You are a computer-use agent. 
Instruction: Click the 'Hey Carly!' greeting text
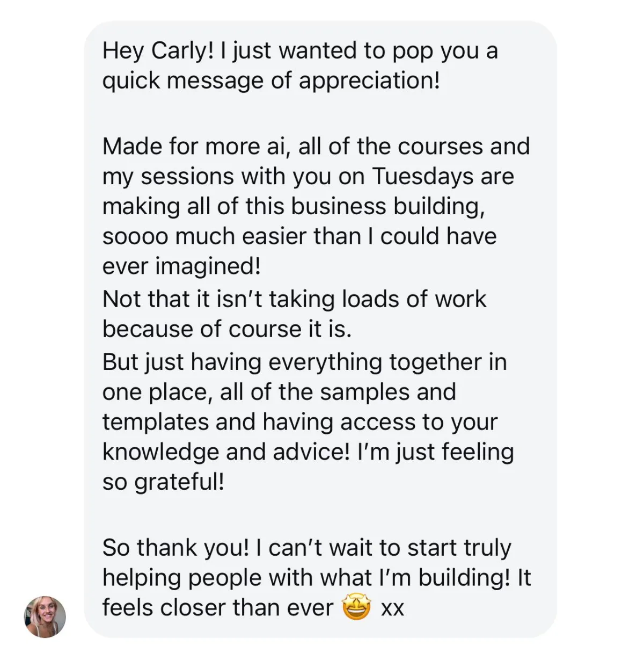pos(158,51)
